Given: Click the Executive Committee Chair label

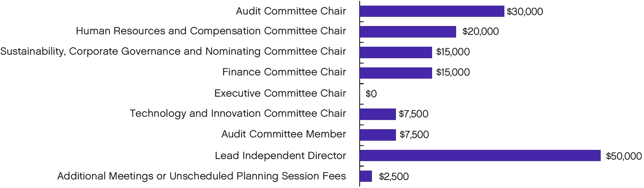Looking at the screenshot, I should [x=280, y=93].
